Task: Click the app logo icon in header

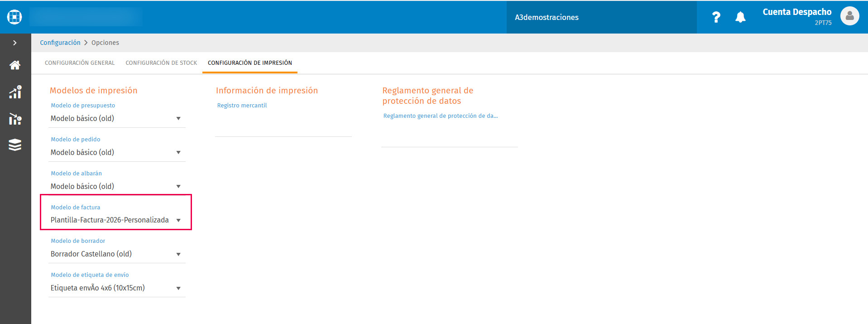Action: click(x=14, y=17)
